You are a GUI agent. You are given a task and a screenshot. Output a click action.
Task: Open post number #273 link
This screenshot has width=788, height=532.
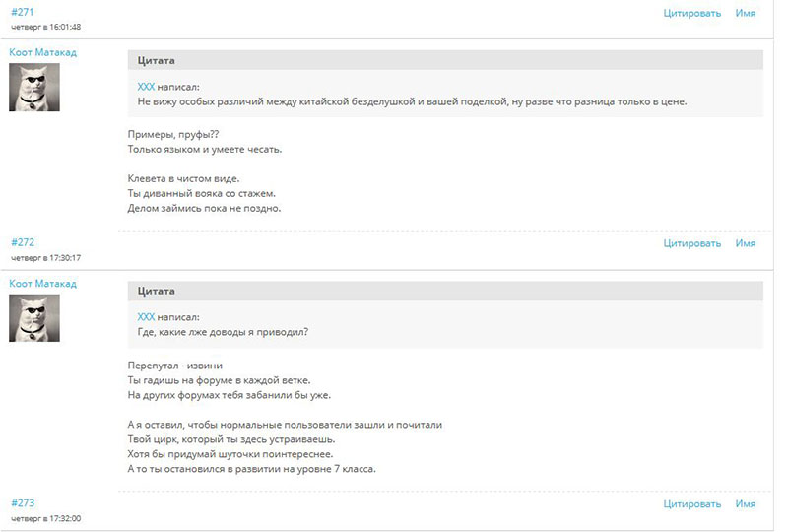(x=22, y=503)
